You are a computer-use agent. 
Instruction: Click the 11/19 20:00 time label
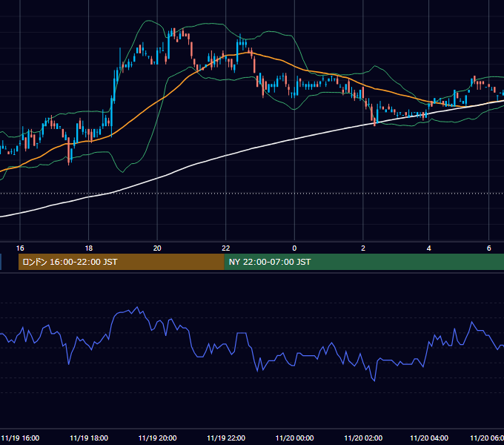(157, 438)
